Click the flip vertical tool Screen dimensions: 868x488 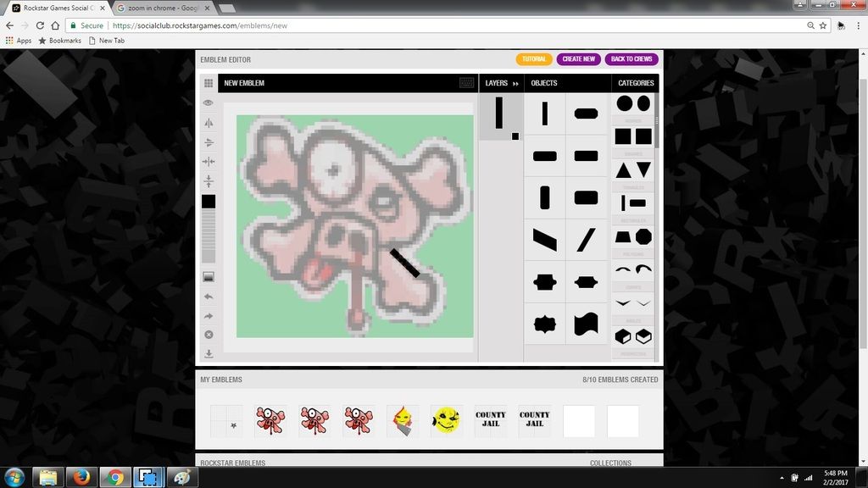(x=209, y=142)
